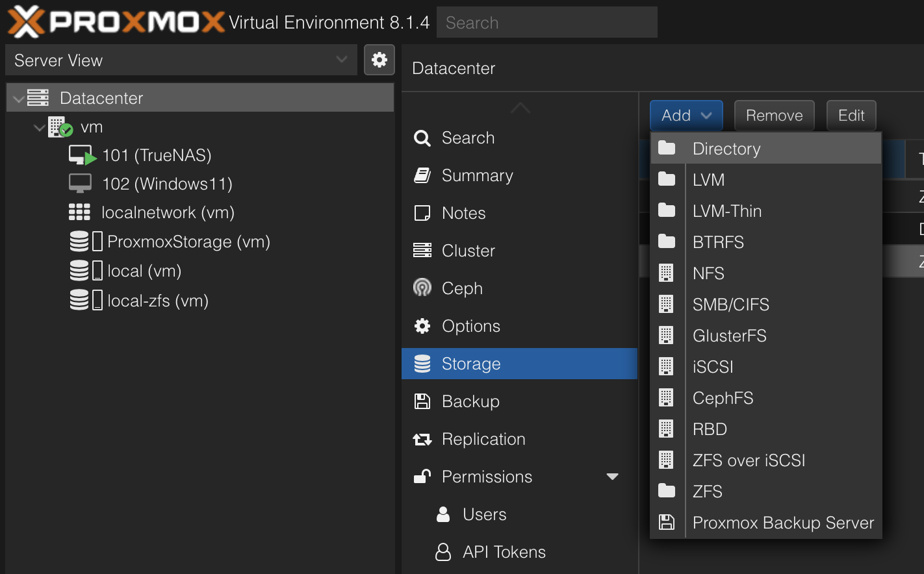Screen dimensions: 924x574
Task: Click the monitor icon for 102 Windows11
Action: pyautogui.click(x=80, y=184)
